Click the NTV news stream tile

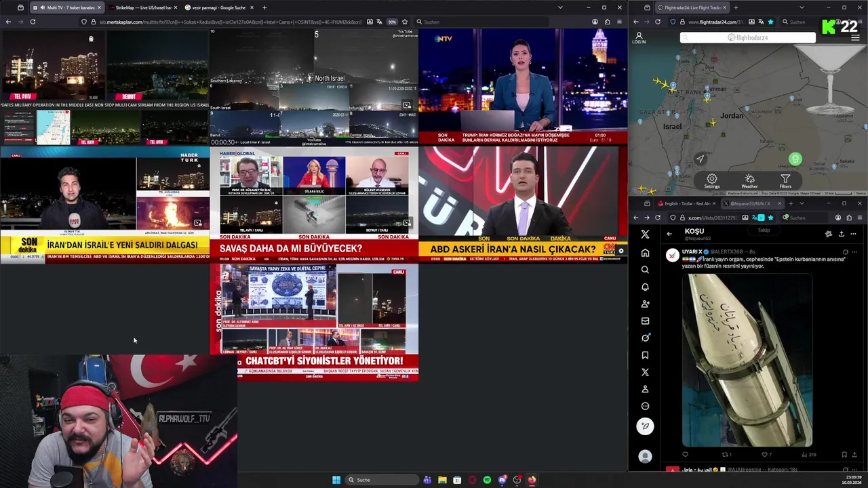pos(523,86)
